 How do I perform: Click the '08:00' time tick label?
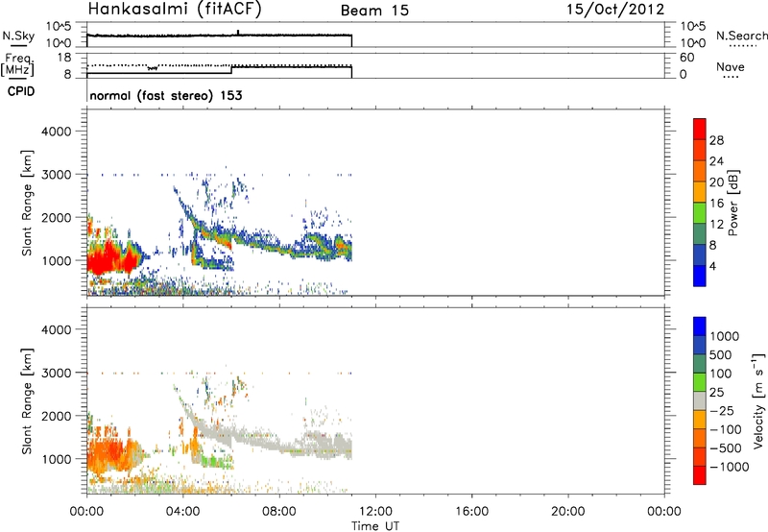(279, 512)
